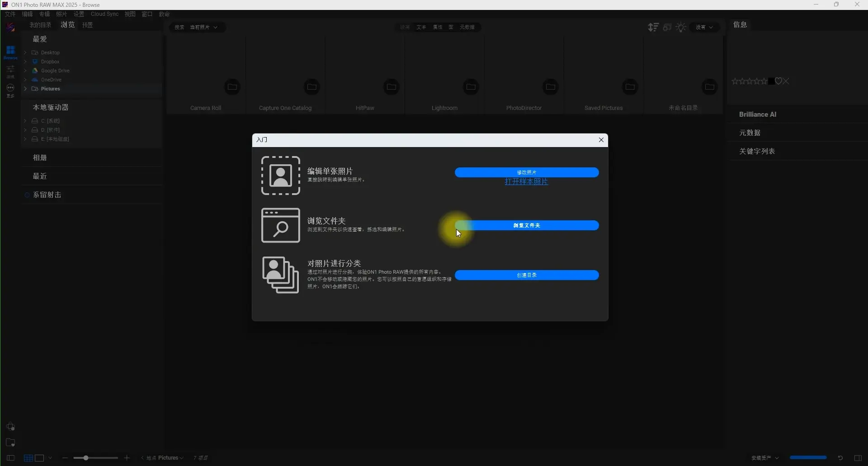Click folder icon on PhotoDirector thumbnail

pos(550,86)
